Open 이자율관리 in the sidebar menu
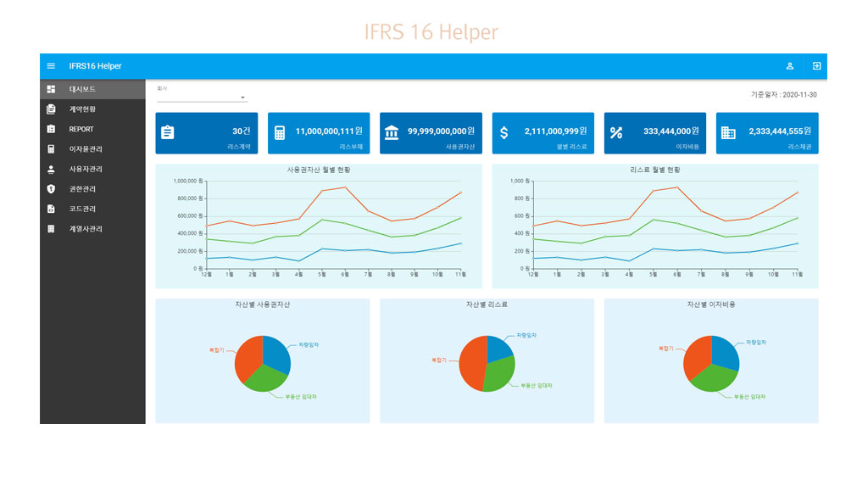Screen dimensions: 868x497 (x=86, y=149)
